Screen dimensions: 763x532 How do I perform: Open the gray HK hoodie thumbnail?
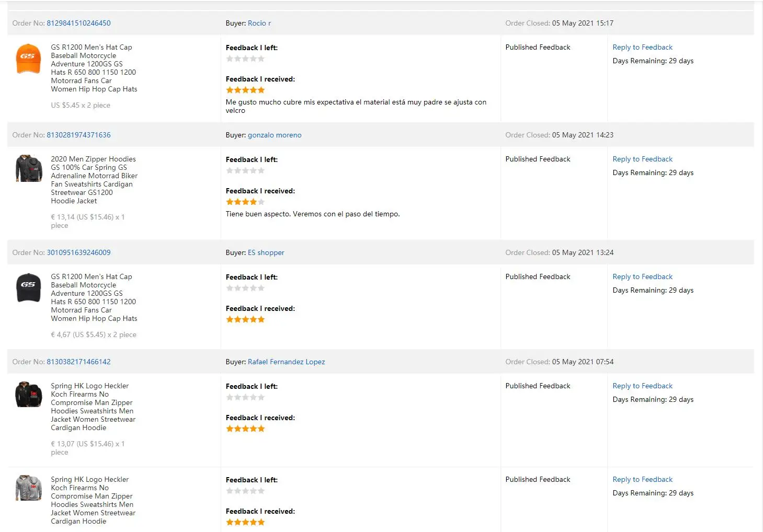coord(28,488)
